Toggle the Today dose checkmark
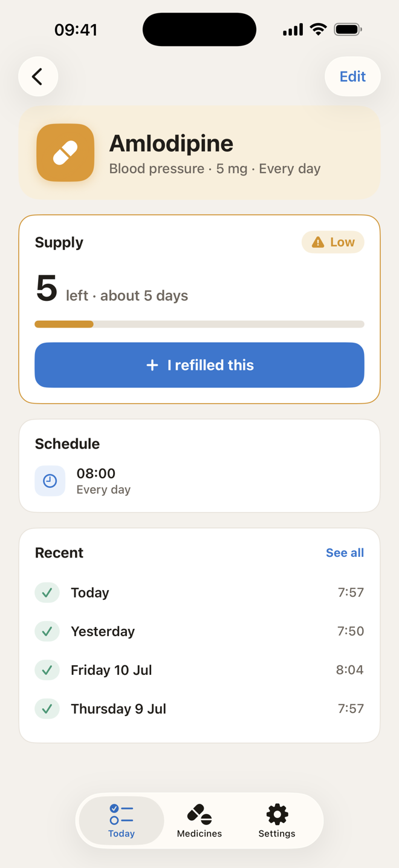399x868 pixels. pos(47,593)
